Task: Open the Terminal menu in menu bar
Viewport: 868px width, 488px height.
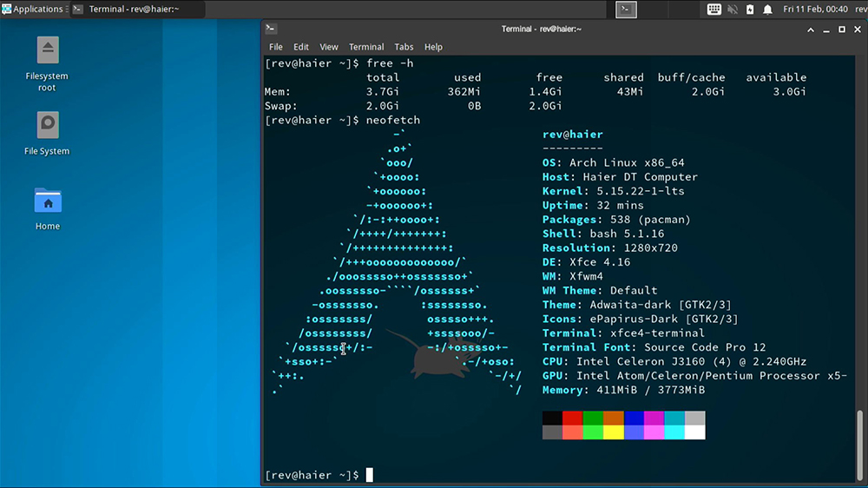Action: click(x=366, y=47)
